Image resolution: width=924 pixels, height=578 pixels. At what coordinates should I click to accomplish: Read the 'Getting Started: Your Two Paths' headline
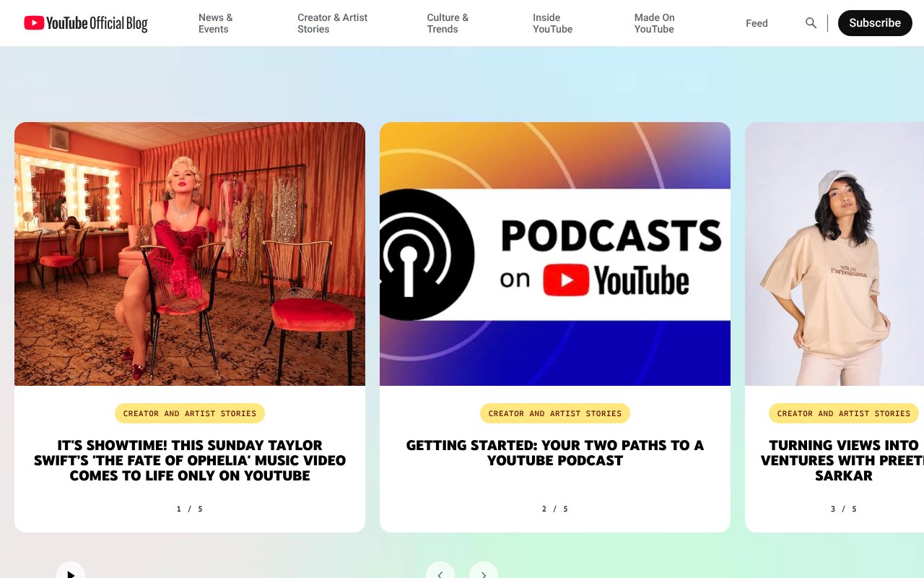(555, 453)
